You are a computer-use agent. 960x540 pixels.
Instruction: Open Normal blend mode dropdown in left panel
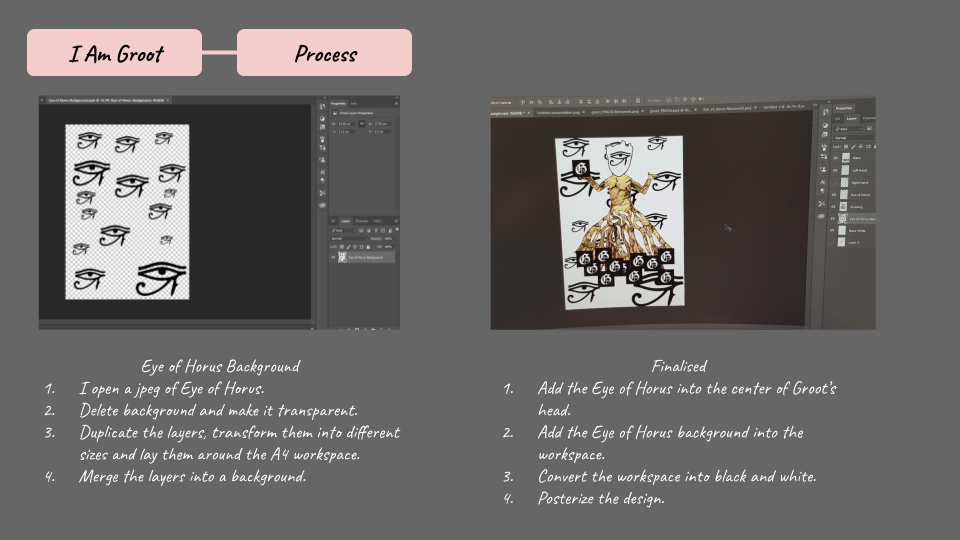349,239
